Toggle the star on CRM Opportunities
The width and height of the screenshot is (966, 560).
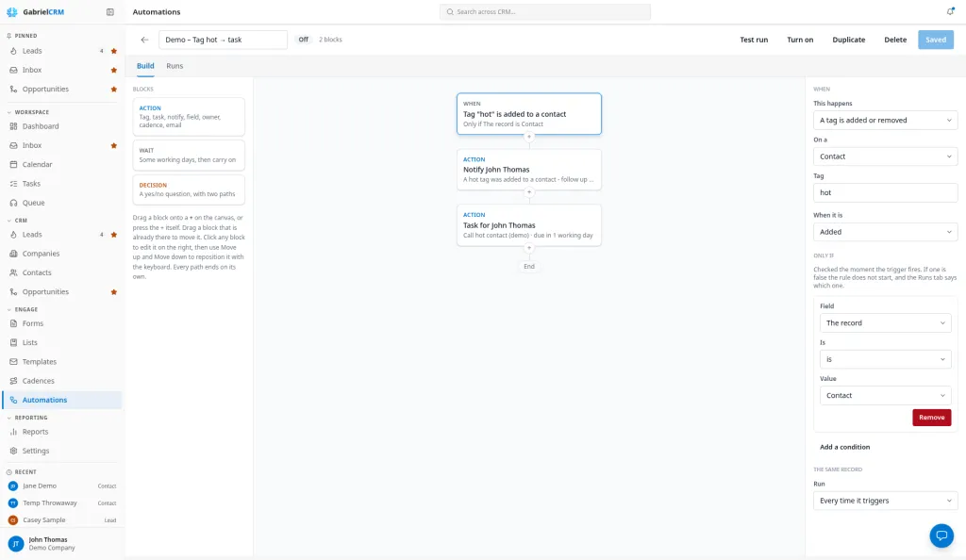pos(114,292)
